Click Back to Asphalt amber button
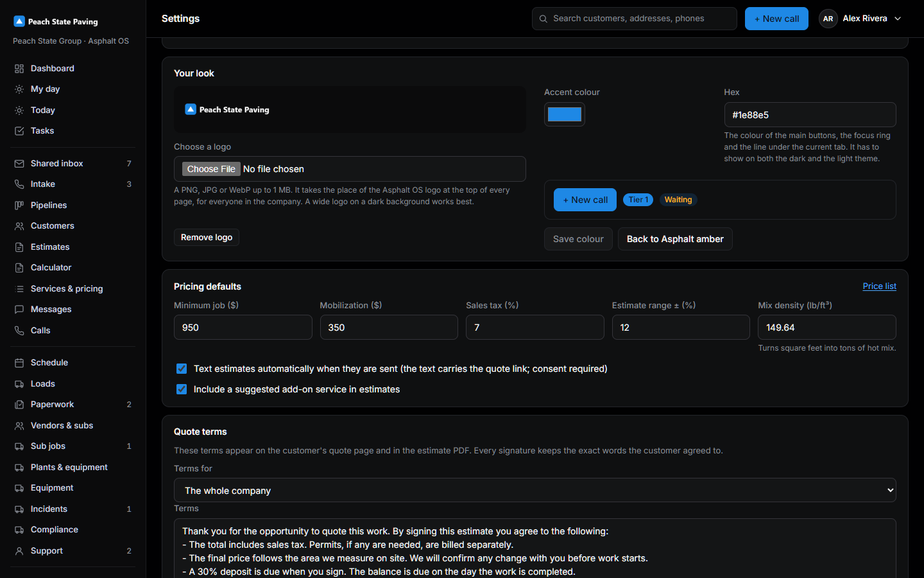 (x=675, y=239)
